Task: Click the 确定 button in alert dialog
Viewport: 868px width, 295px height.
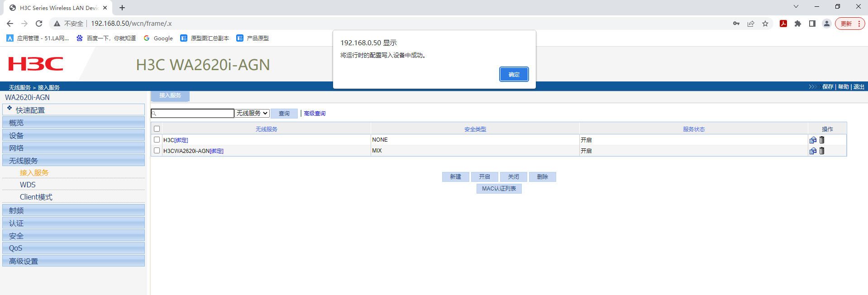Action: click(x=514, y=74)
